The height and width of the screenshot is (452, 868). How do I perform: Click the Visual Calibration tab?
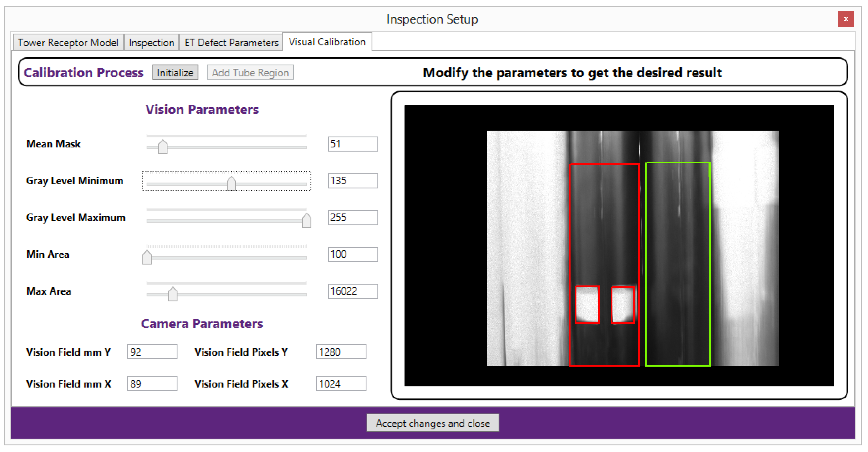pyautogui.click(x=327, y=42)
